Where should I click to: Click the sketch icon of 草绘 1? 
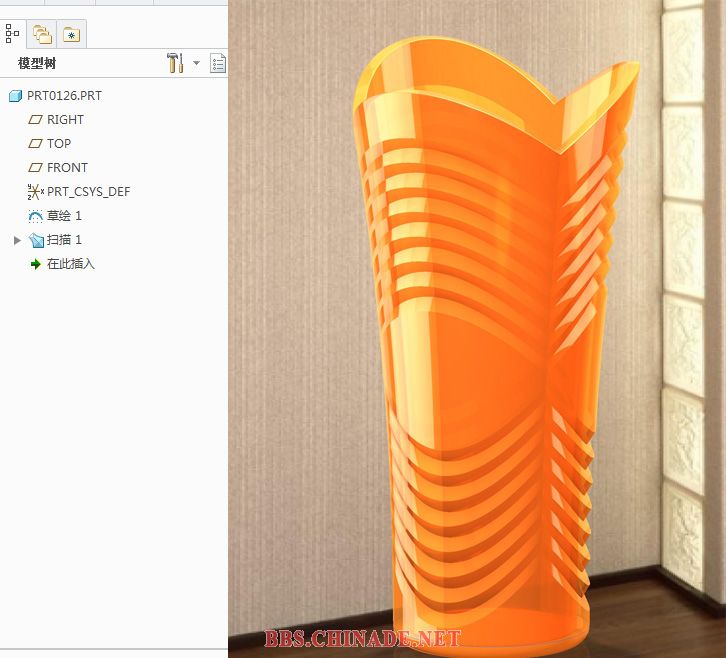point(35,216)
